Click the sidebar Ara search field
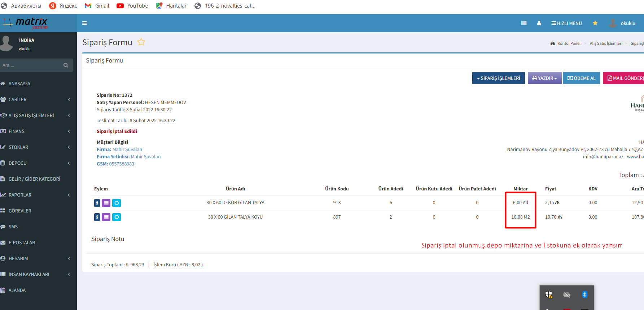The width and height of the screenshot is (644, 310). click(x=31, y=65)
